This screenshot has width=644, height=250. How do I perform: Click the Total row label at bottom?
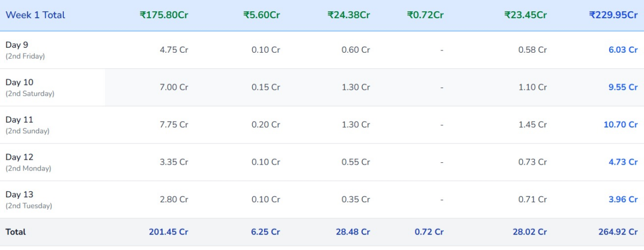pyautogui.click(x=16, y=232)
